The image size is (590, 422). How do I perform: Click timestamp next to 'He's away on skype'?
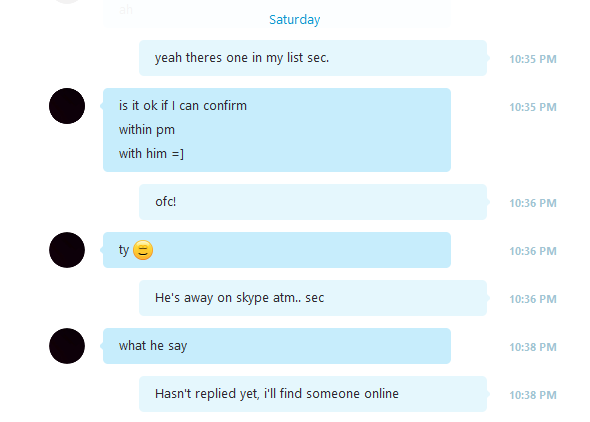click(x=533, y=299)
